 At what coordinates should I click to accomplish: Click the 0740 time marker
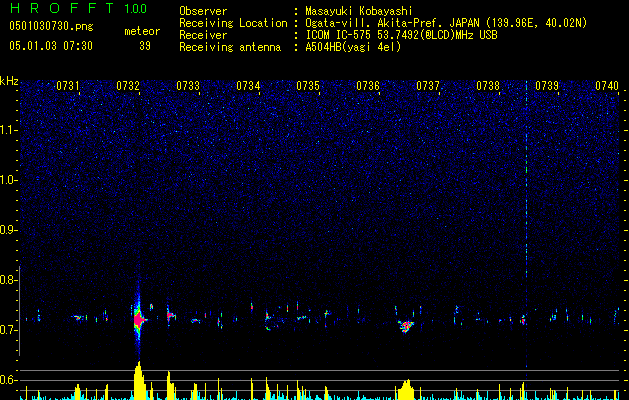click(x=607, y=85)
